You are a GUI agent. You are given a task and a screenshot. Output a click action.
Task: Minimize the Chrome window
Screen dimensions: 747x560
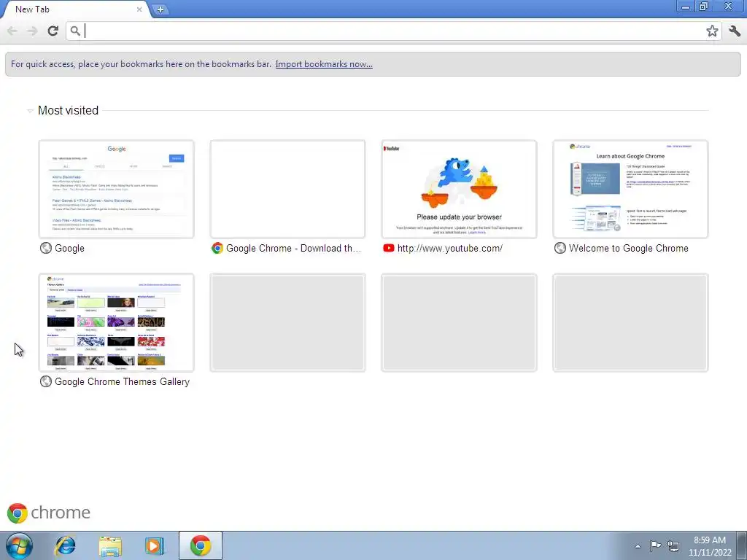click(686, 7)
